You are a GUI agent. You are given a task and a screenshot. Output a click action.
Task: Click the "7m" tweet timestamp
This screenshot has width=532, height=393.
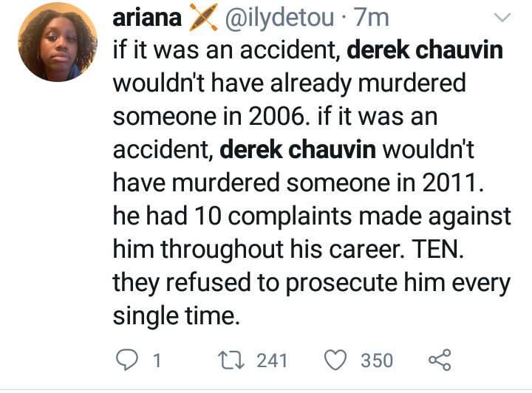coord(370,17)
